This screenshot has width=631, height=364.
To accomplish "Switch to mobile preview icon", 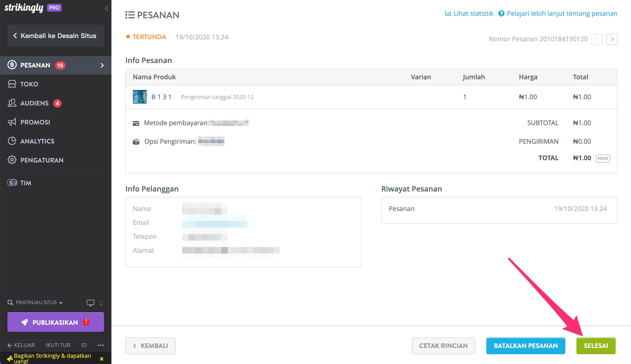I will point(101,303).
